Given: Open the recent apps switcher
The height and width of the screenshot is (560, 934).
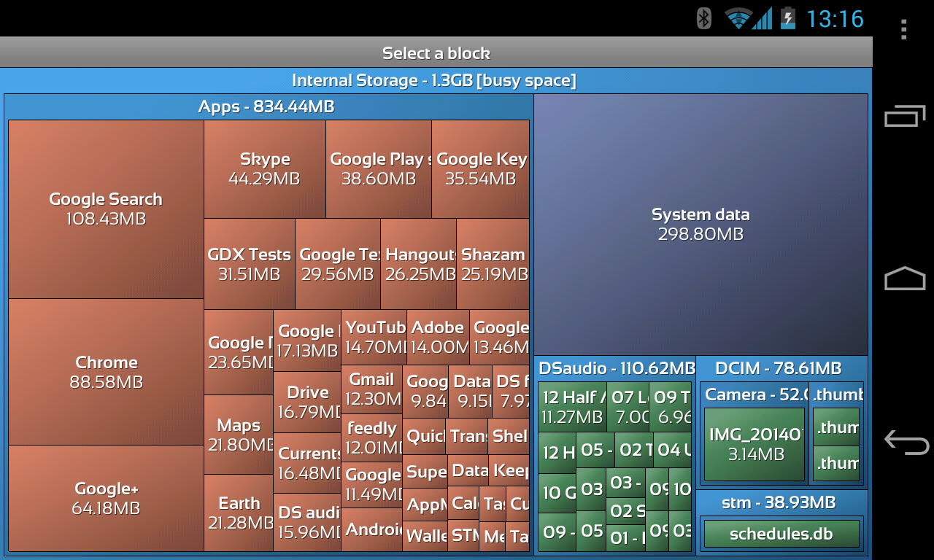Looking at the screenshot, I should point(905,117).
